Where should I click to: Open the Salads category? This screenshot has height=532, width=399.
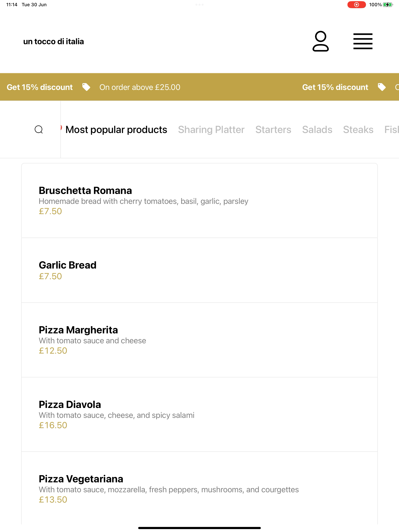(317, 130)
